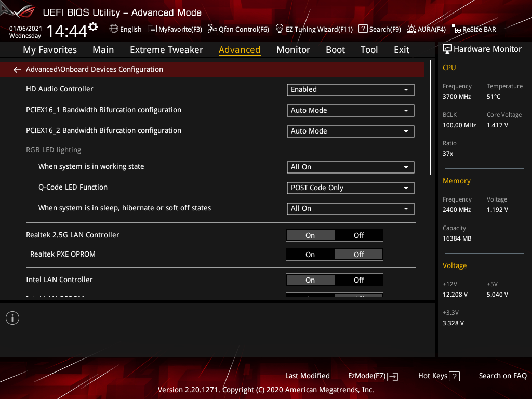The height and width of the screenshot is (399, 532).
Task: Click the Search question mark icon
Action: [x=363, y=29]
